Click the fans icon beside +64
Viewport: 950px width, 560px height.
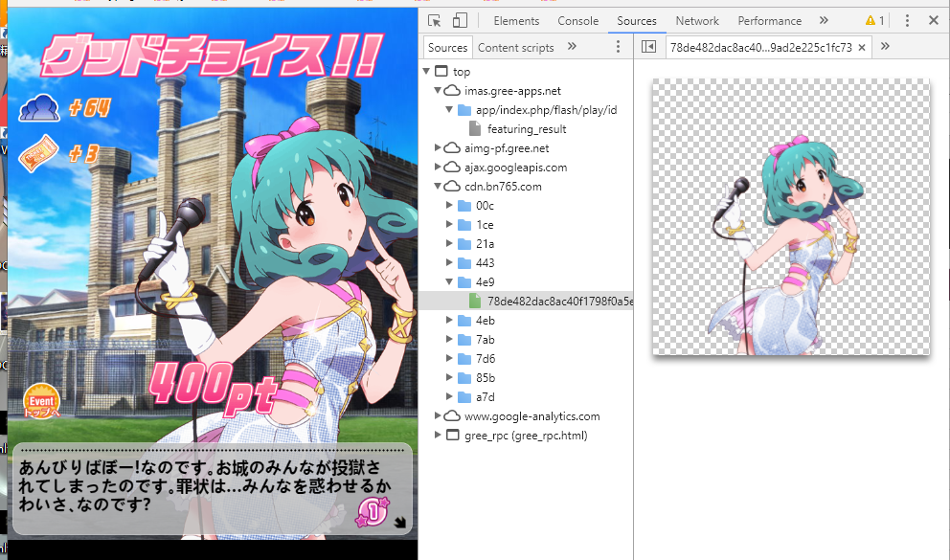tap(39, 108)
